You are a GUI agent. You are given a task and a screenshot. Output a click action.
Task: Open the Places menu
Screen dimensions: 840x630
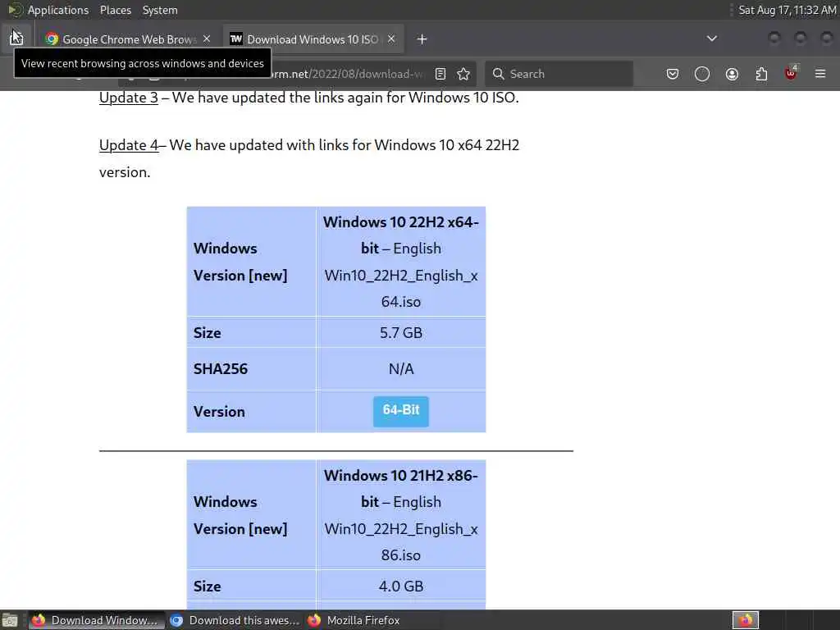tap(116, 10)
